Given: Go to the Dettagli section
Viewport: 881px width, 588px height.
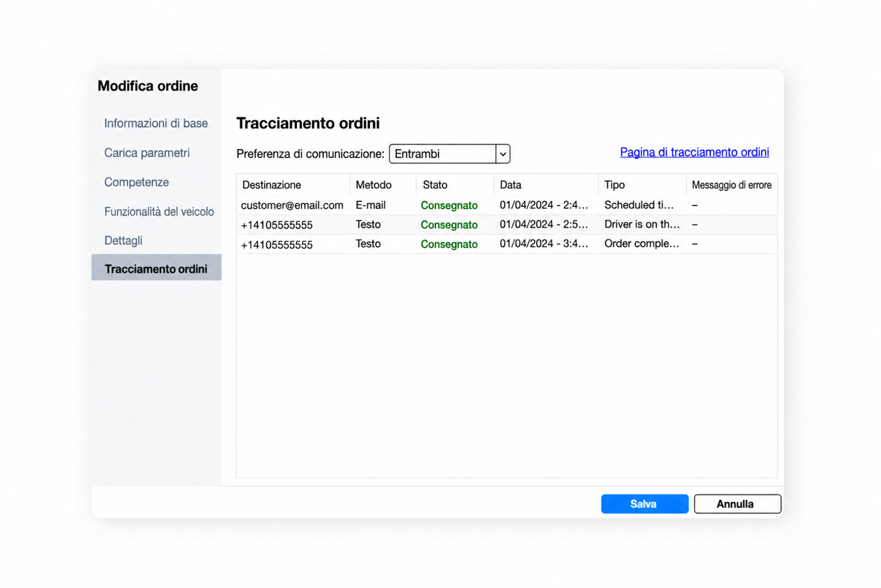Looking at the screenshot, I should point(123,240).
